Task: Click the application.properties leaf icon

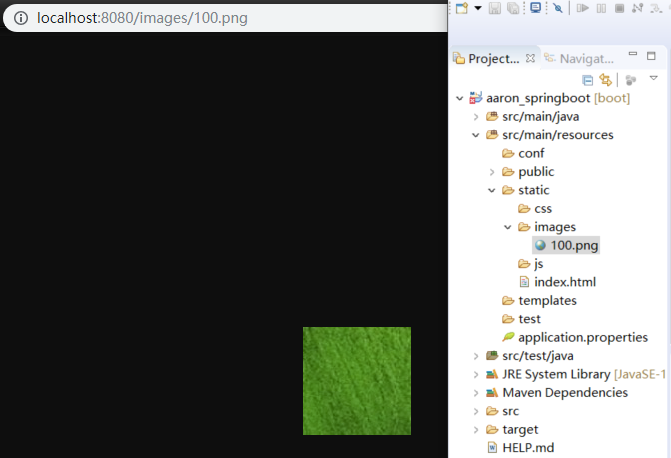Action: coord(508,337)
